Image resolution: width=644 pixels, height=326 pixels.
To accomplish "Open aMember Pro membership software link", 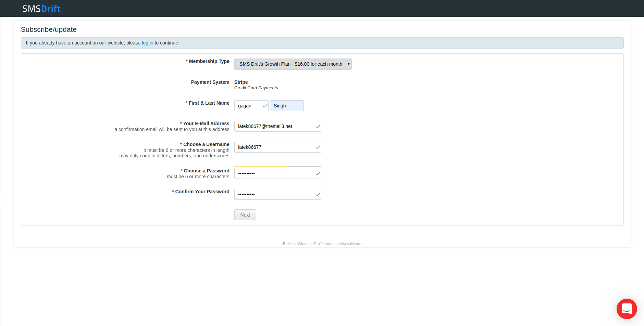I will pyautogui.click(x=329, y=244).
